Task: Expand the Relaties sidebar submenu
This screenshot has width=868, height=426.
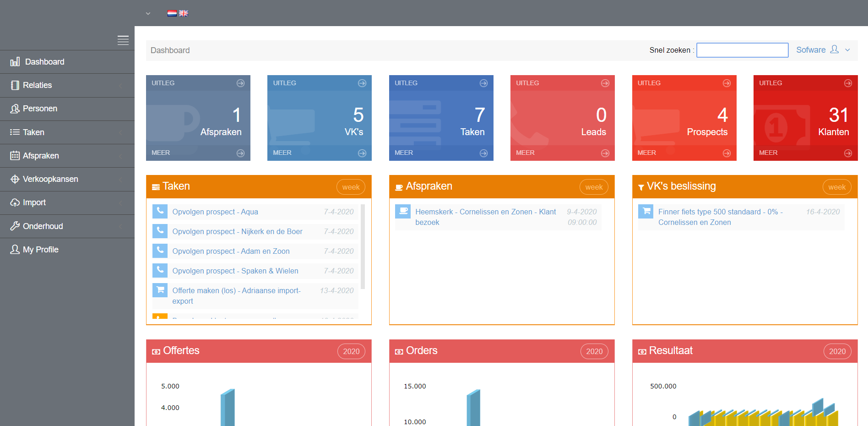Action: pos(67,85)
